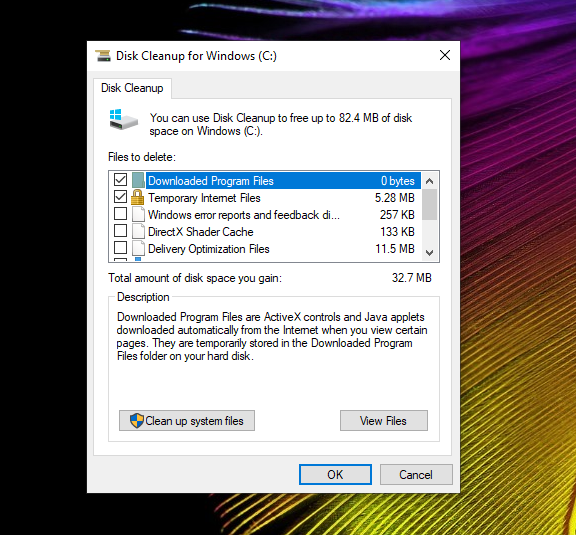The height and width of the screenshot is (535, 576).
Task: Check the Delivery Optimization Files checkbox
Action: 120,248
